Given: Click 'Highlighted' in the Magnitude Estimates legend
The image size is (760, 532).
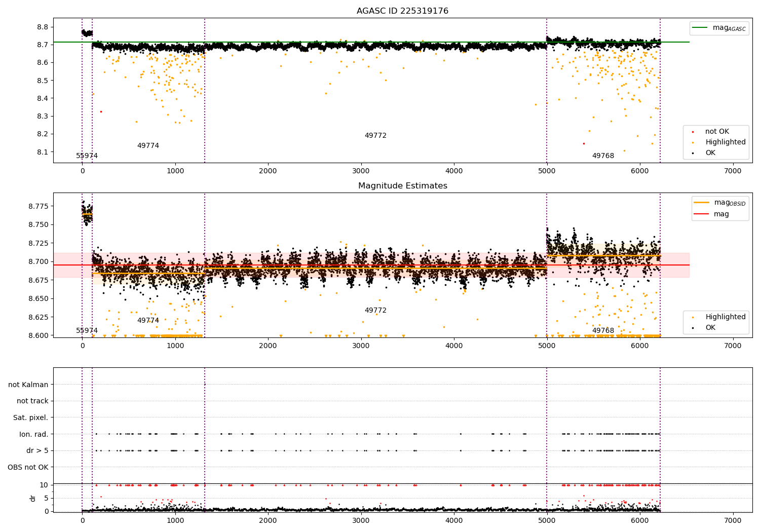Looking at the screenshot, I should click(x=726, y=317).
